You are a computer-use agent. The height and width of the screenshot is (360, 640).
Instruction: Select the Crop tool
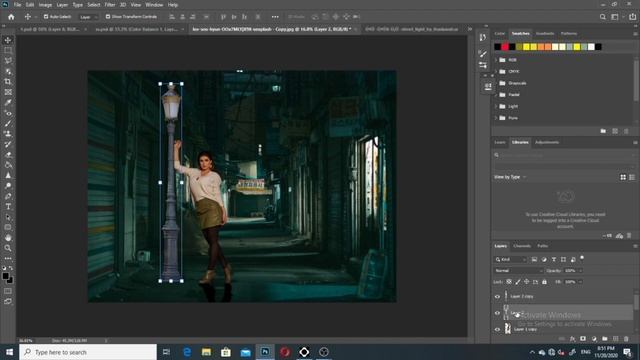click(8, 82)
